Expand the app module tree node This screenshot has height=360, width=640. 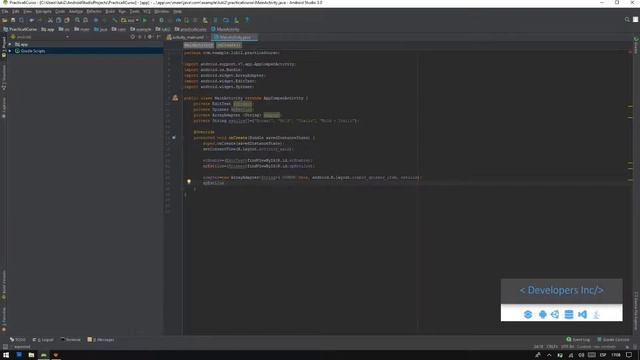[x=10, y=44]
